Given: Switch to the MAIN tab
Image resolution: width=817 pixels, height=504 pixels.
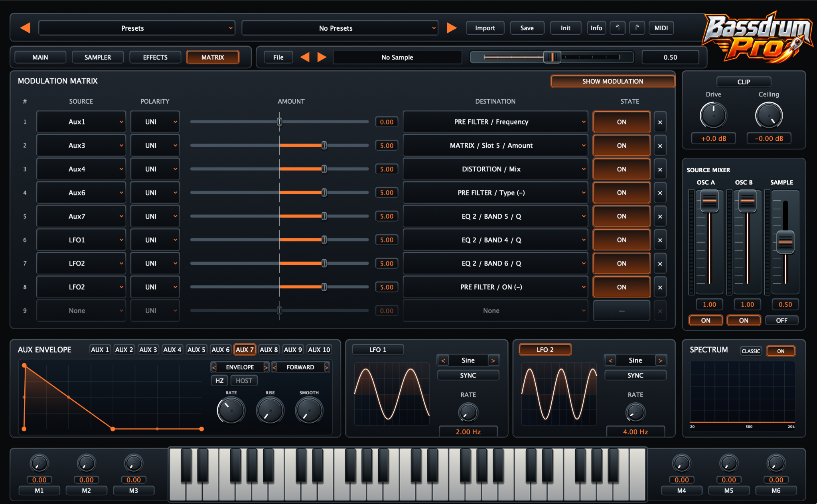Looking at the screenshot, I should click(x=40, y=57).
